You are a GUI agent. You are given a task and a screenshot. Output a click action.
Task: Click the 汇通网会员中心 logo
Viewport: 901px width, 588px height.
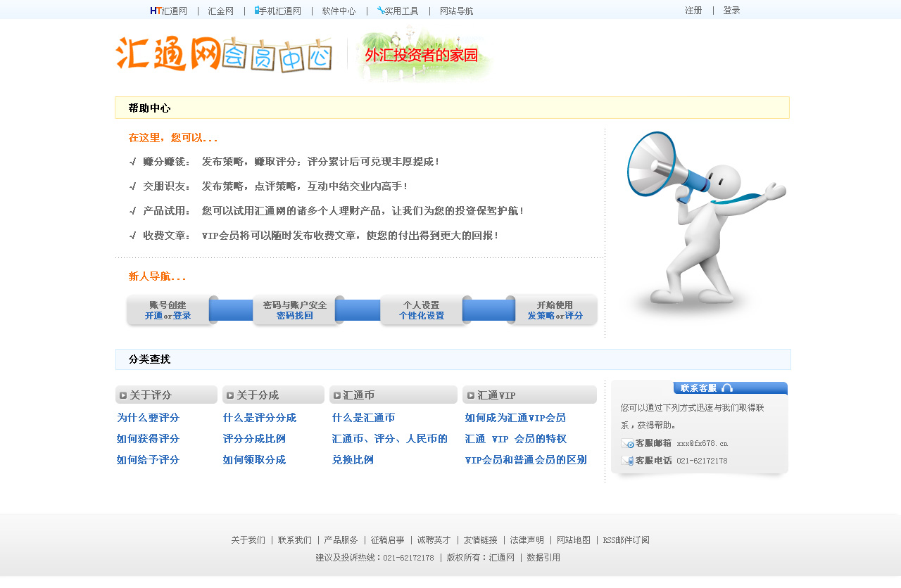click(x=224, y=54)
